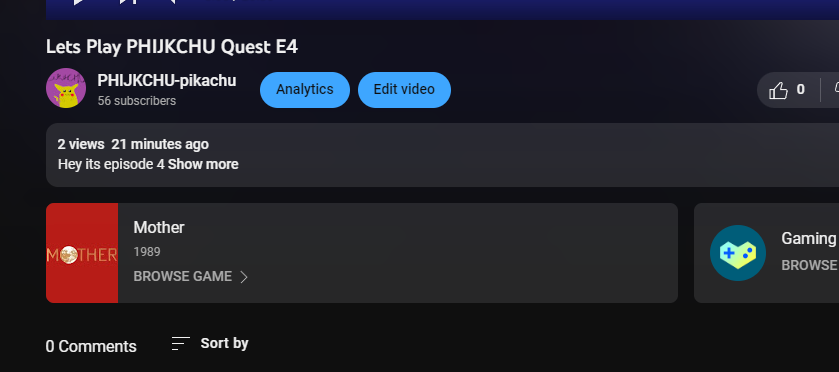Click the Mother game title
Image resolution: width=839 pixels, height=372 pixels.
pyautogui.click(x=159, y=227)
